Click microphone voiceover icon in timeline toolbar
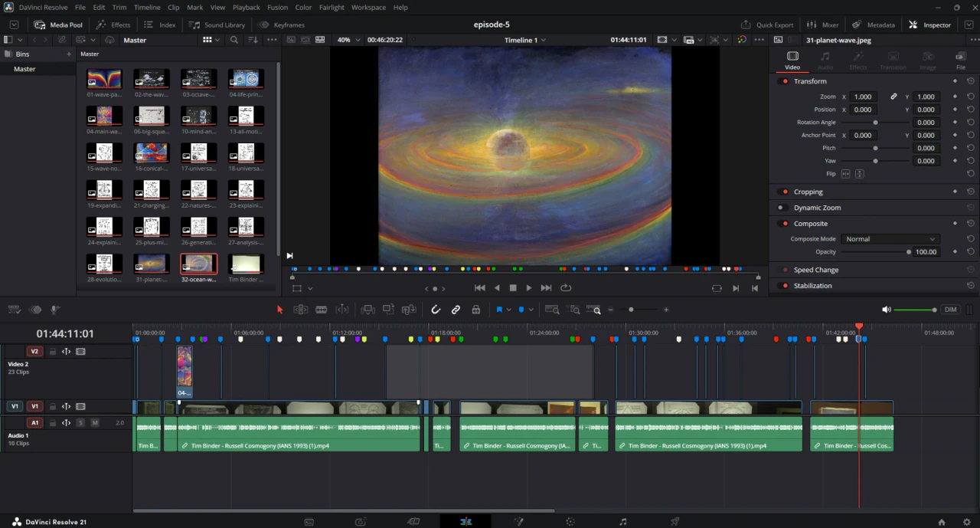The width and height of the screenshot is (980, 528). click(55, 310)
